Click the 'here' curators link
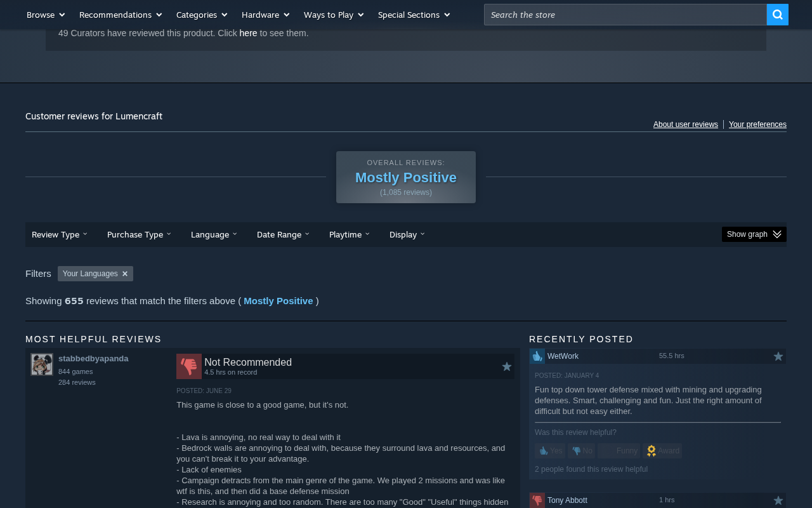The width and height of the screenshot is (812, 508). pos(248,33)
